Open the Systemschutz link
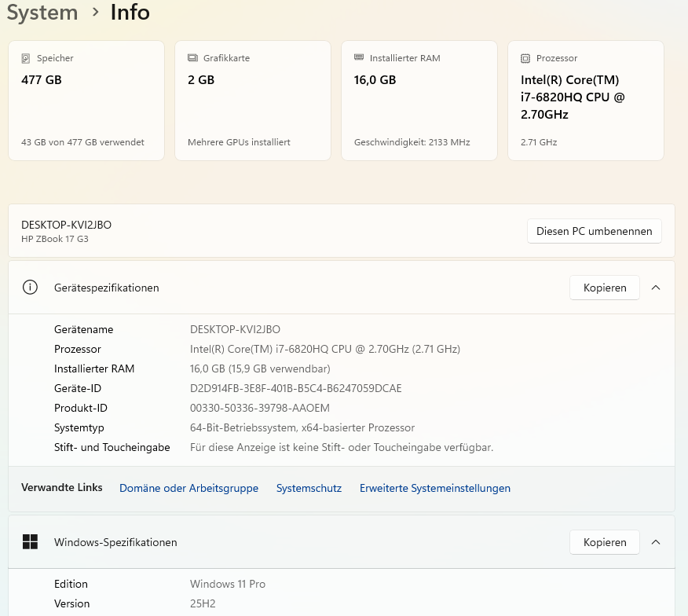 click(x=309, y=488)
